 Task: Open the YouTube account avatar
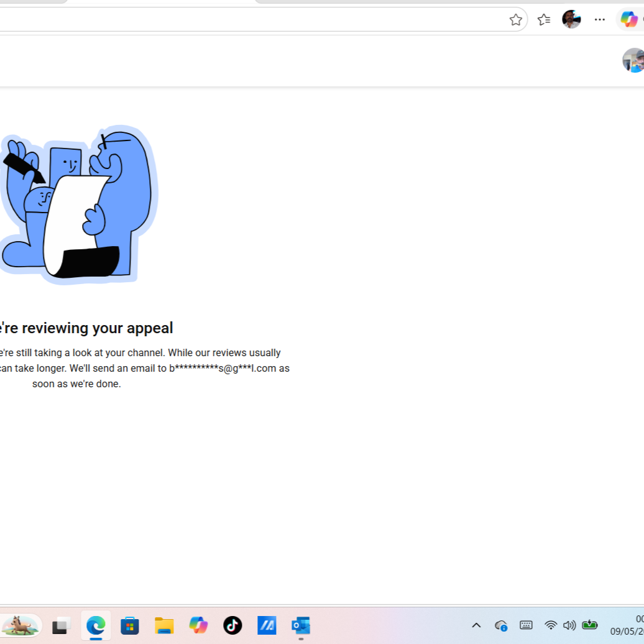(x=633, y=60)
